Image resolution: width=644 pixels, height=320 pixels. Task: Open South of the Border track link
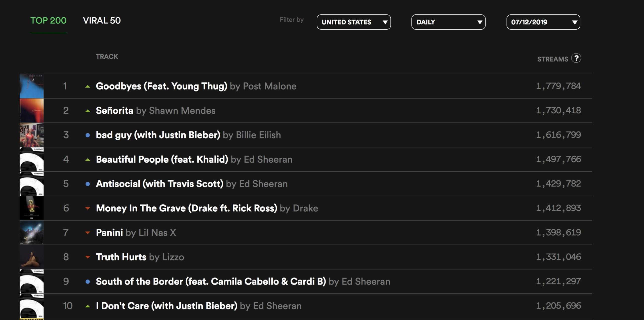pos(211,282)
